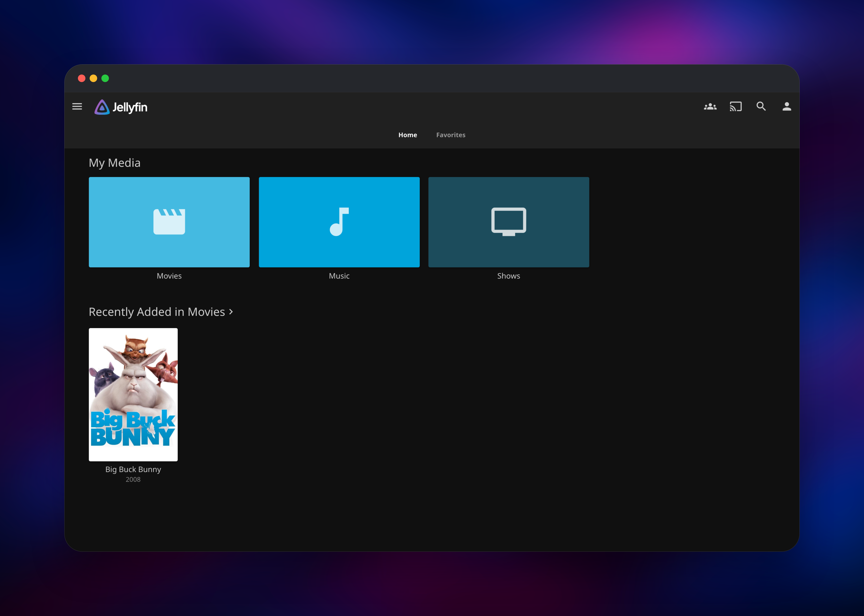Click the Movies label text
Image resolution: width=864 pixels, height=616 pixels.
pos(169,276)
